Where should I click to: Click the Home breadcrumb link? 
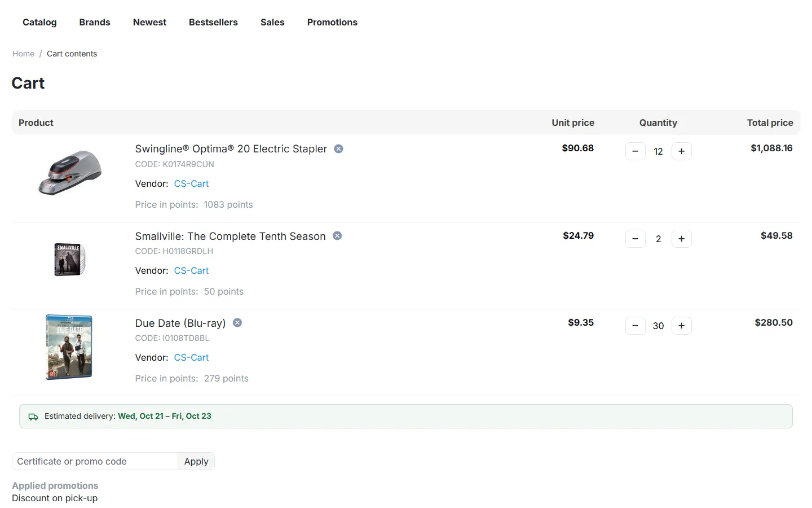click(23, 54)
